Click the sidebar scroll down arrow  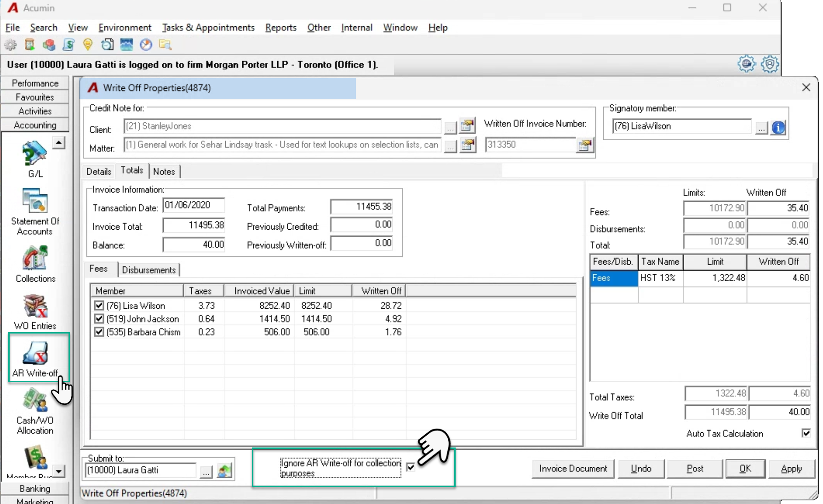click(59, 471)
